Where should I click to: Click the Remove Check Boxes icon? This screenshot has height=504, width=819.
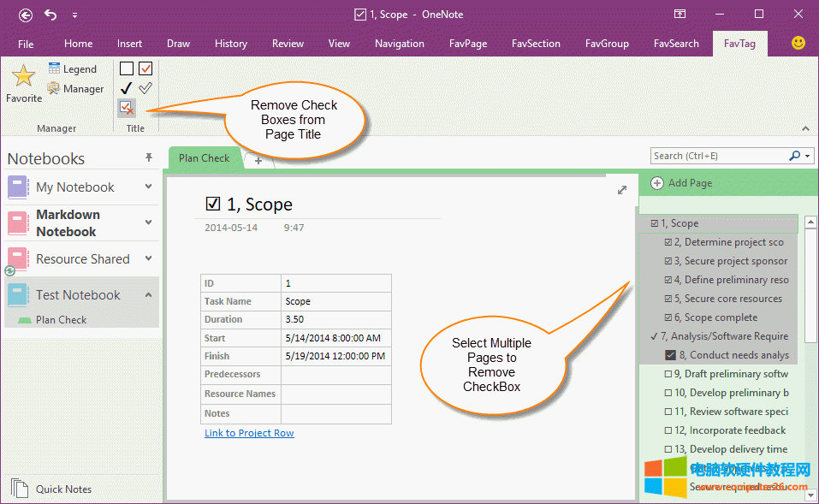(127, 107)
